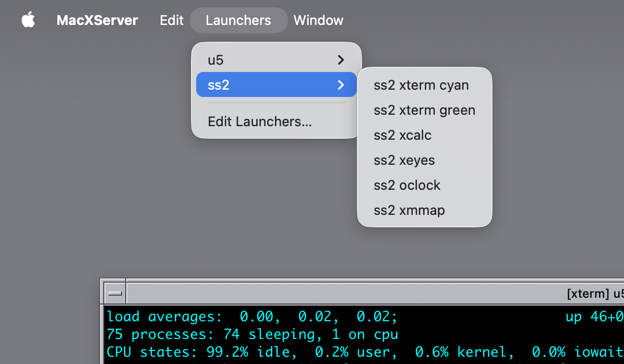The height and width of the screenshot is (364, 624).
Task: Click the u5 submenu chevron arrow
Action: pos(341,59)
